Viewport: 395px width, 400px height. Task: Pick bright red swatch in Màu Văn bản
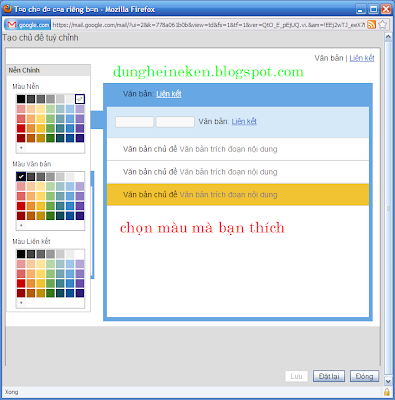pyautogui.click(x=21, y=206)
